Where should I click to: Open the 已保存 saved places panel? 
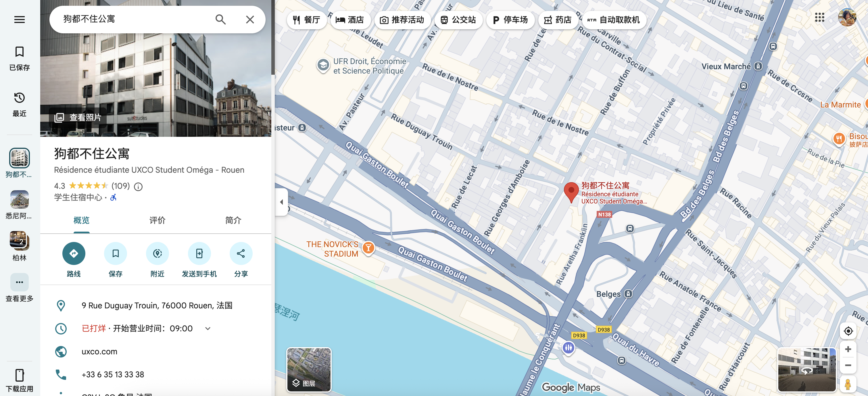[x=19, y=58]
